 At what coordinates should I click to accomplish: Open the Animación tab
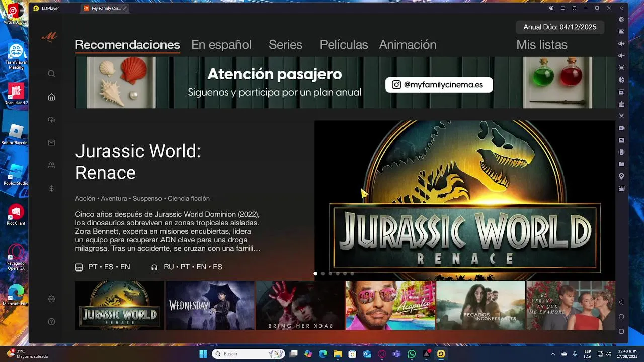point(408,45)
